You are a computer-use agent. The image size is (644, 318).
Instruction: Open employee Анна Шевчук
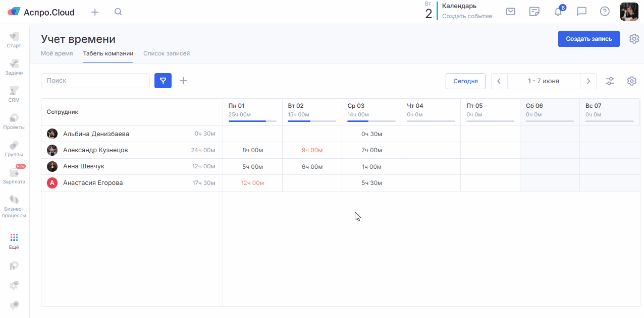pyautogui.click(x=84, y=166)
